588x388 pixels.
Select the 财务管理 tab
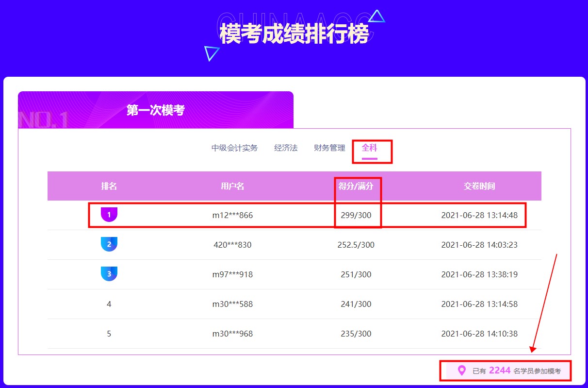tap(329, 148)
